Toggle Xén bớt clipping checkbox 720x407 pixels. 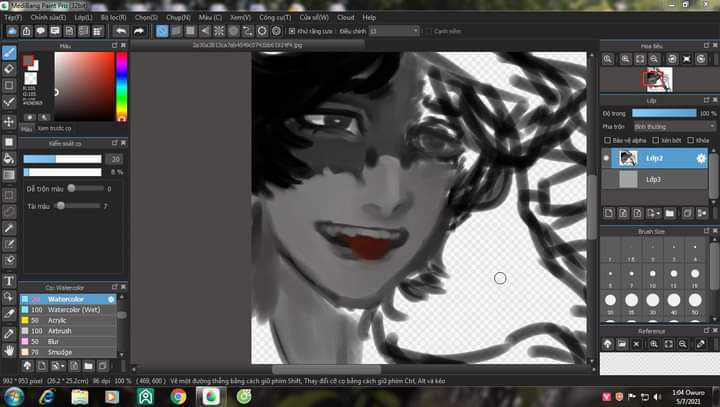tap(656, 140)
